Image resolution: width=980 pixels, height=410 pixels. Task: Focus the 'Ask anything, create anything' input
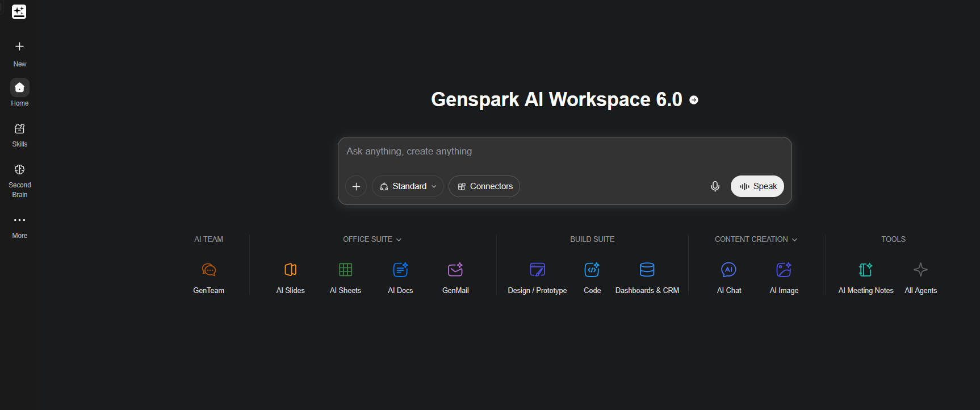click(x=564, y=152)
